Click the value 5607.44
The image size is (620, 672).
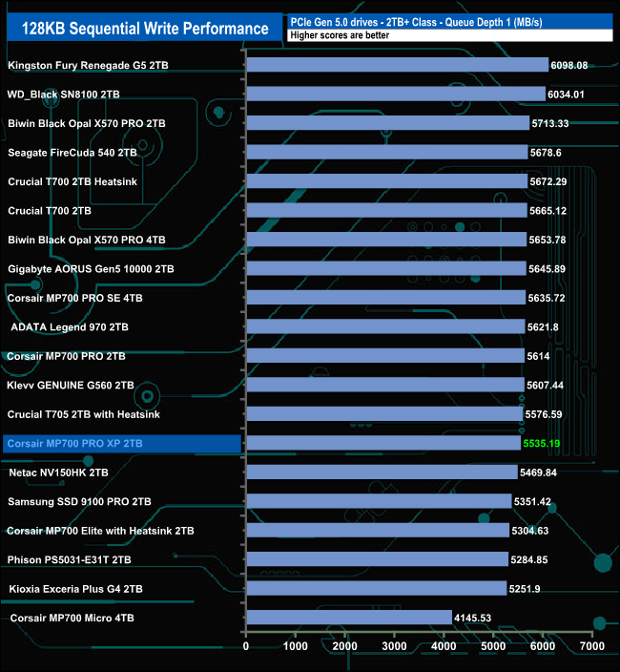(x=545, y=386)
